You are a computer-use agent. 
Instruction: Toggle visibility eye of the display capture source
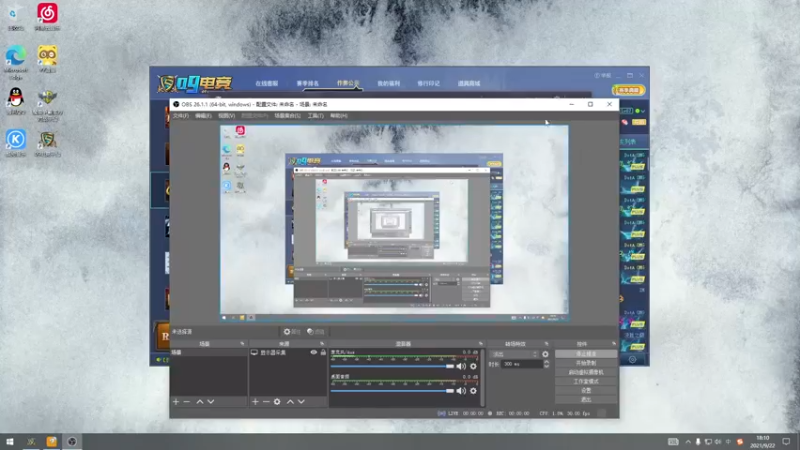314,353
